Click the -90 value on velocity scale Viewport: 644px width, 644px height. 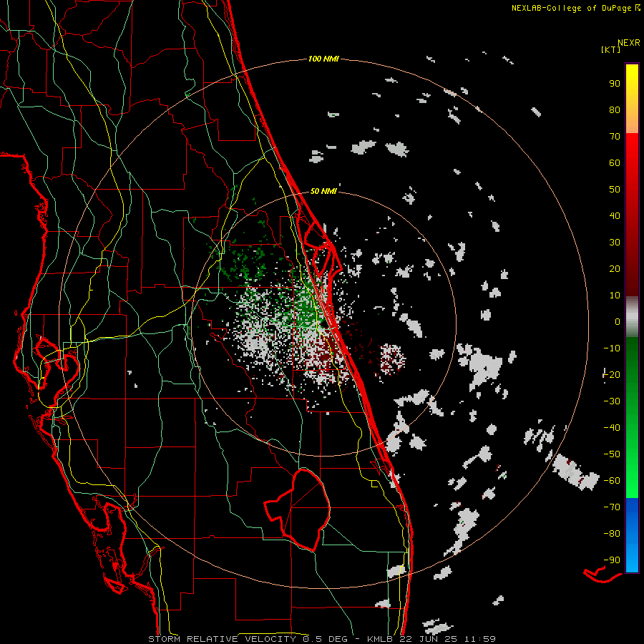pyautogui.click(x=612, y=560)
